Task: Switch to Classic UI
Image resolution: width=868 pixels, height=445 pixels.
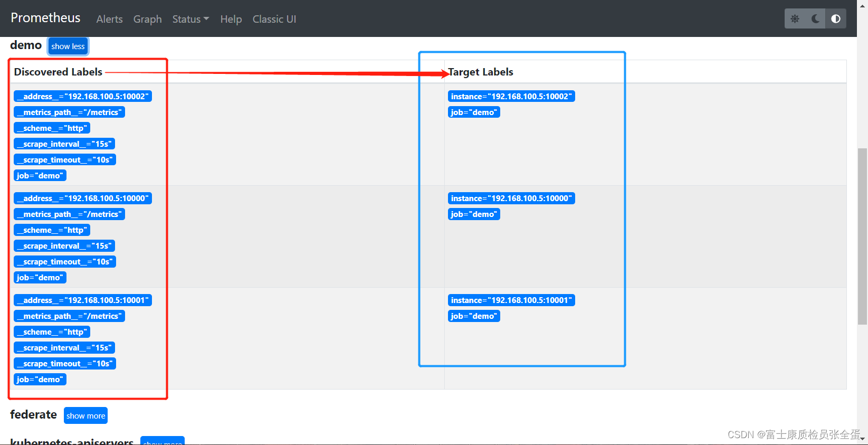Action: point(274,19)
